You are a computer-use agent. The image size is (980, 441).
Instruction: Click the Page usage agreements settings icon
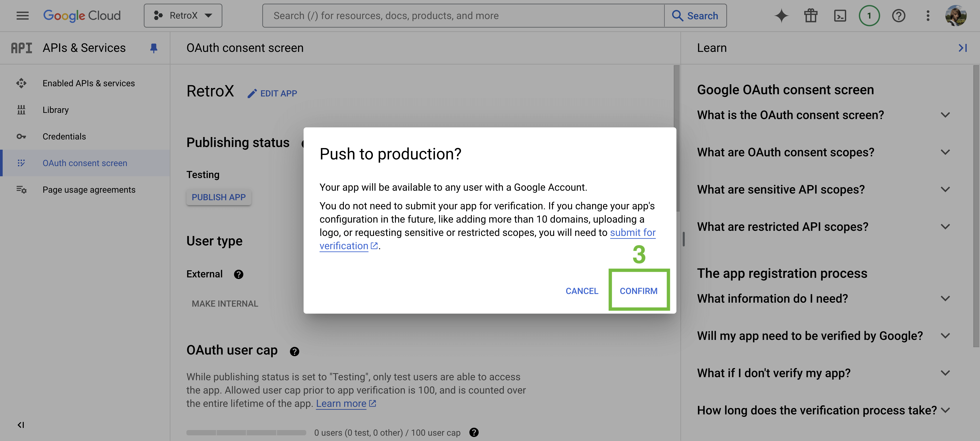click(21, 189)
